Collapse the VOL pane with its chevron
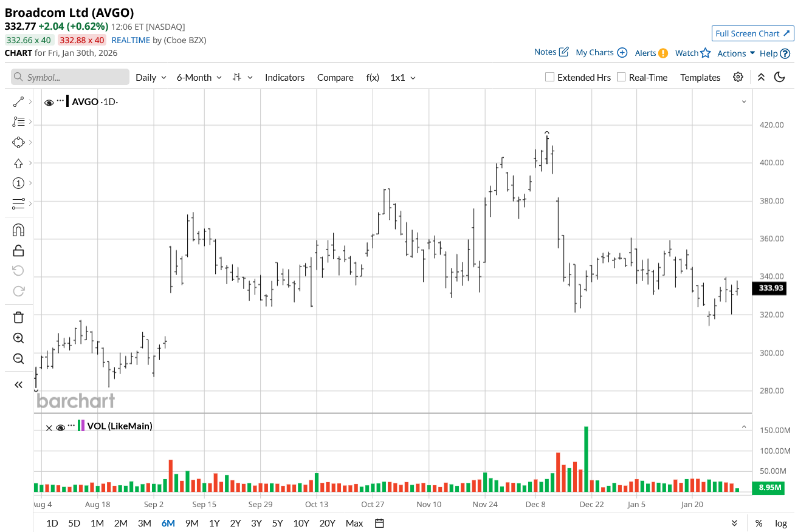 pyautogui.click(x=744, y=427)
